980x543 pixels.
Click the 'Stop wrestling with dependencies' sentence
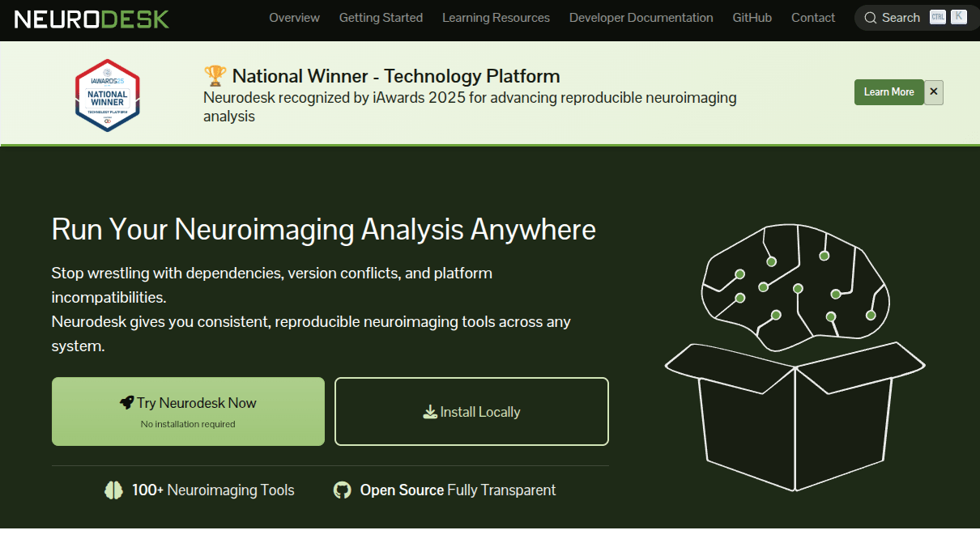pos(271,285)
